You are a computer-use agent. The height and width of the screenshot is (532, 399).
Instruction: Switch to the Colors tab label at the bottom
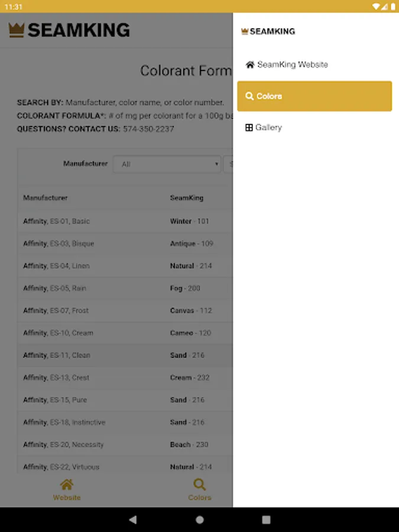coord(200,498)
